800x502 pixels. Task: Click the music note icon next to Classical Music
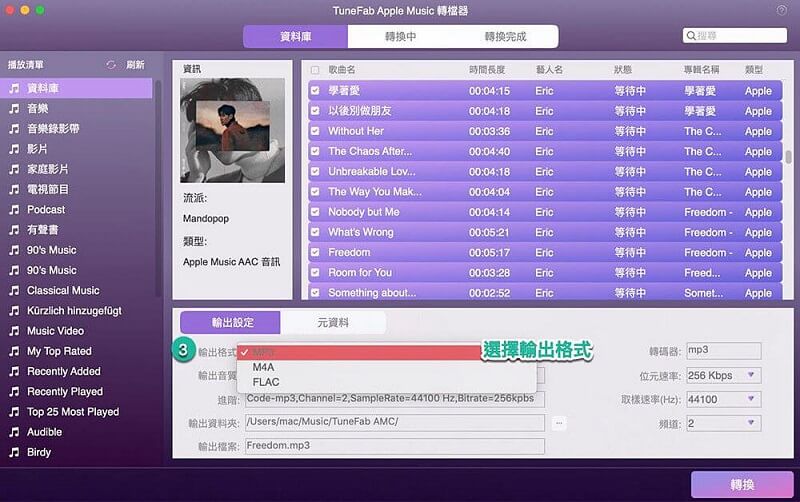point(14,290)
